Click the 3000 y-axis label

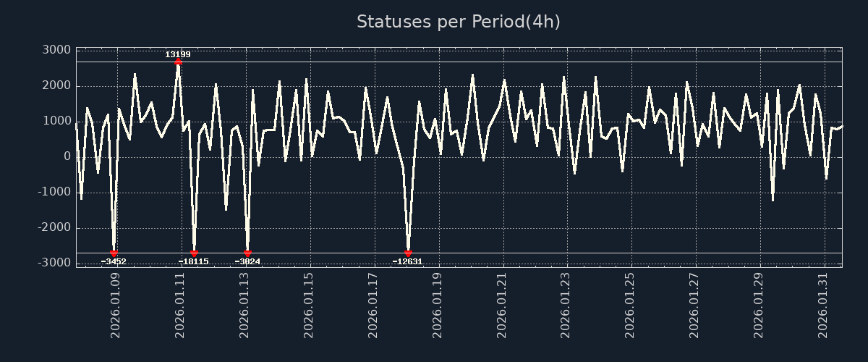[x=57, y=50]
